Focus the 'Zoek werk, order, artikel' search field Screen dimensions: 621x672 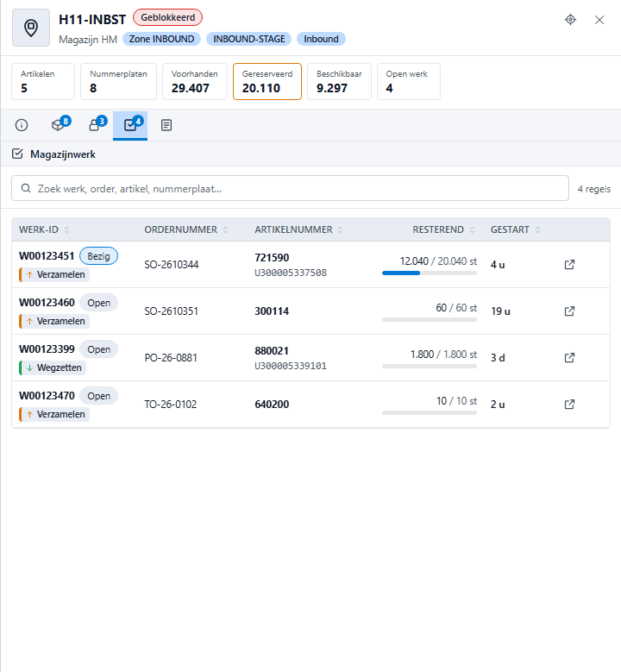tap(290, 188)
